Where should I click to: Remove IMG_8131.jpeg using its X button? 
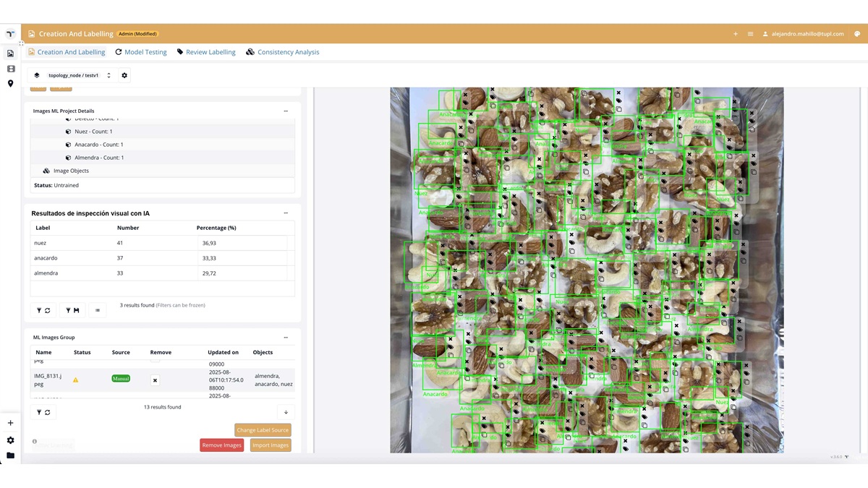tap(155, 380)
